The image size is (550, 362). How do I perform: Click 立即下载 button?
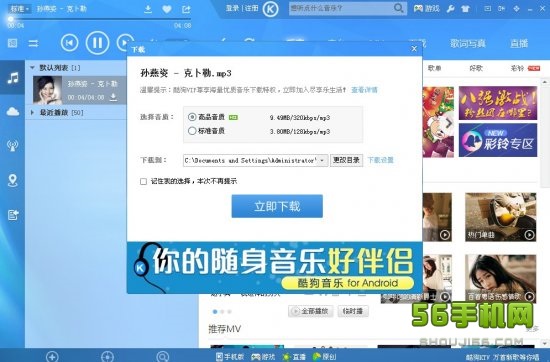(277, 206)
